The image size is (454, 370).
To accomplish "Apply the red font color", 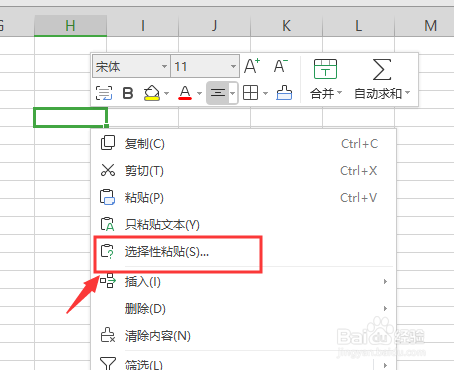I will click(185, 93).
